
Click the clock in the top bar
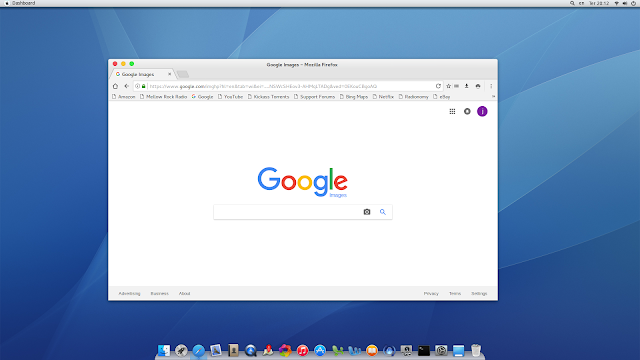click(599, 3)
